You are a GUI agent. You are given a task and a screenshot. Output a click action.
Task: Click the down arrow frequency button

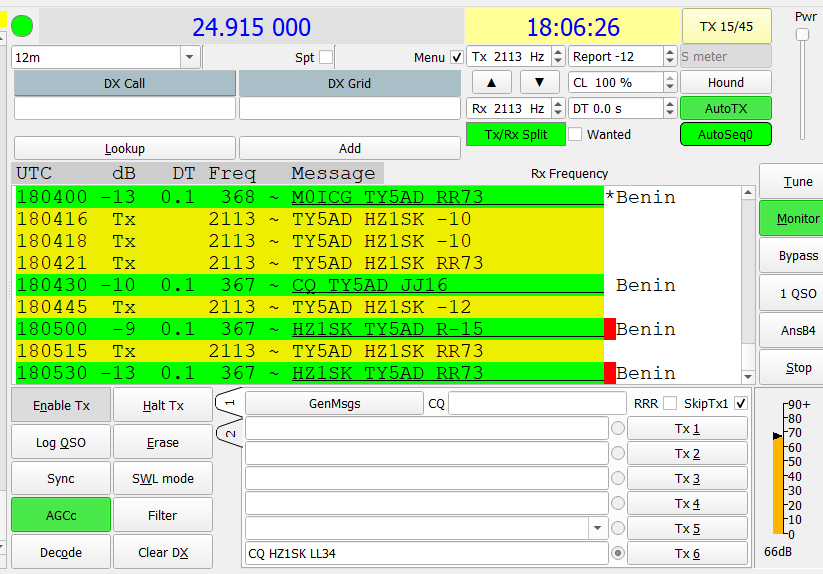[x=539, y=82]
